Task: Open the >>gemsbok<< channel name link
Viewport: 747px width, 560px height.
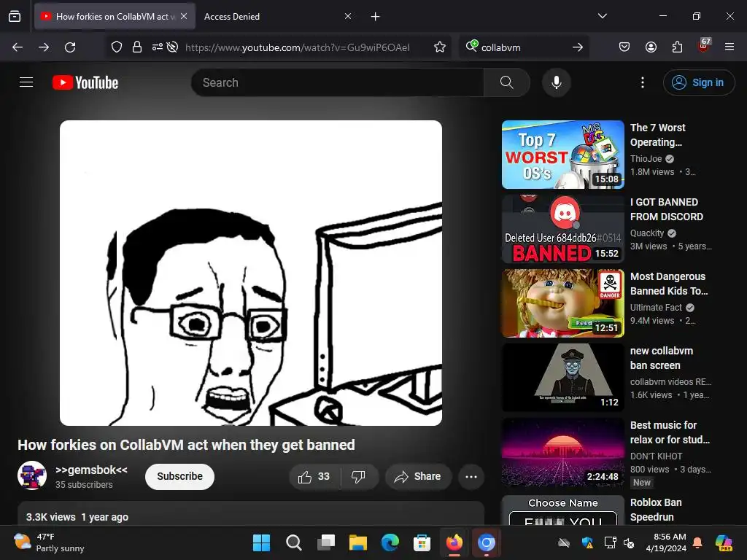Action: (x=91, y=470)
